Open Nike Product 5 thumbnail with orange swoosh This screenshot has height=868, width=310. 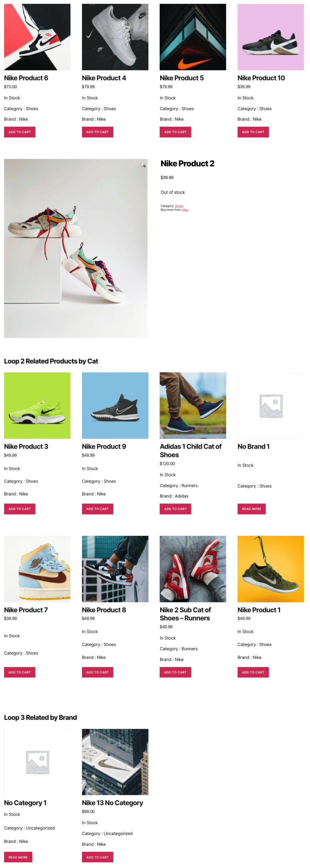(x=193, y=37)
